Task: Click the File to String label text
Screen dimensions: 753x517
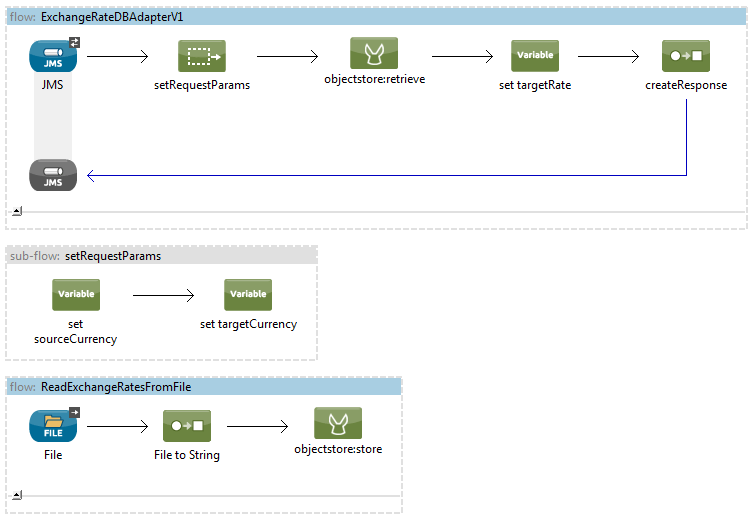Action: point(189,455)
